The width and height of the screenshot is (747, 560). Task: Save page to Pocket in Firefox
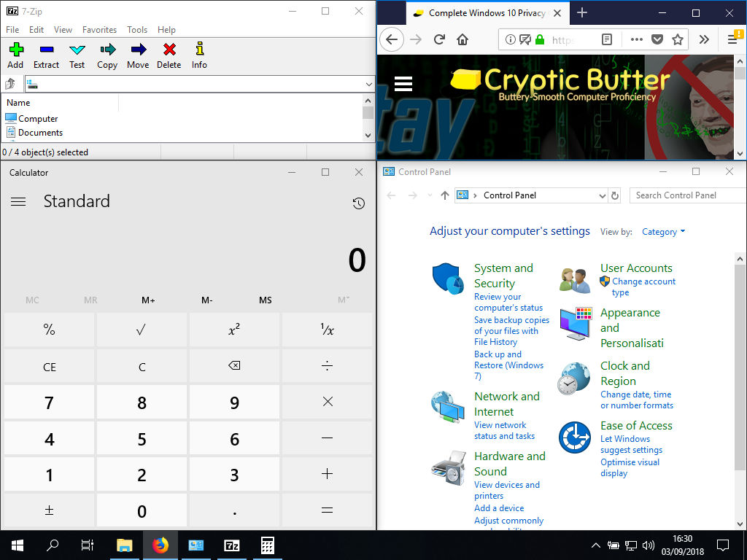[657, 39]
